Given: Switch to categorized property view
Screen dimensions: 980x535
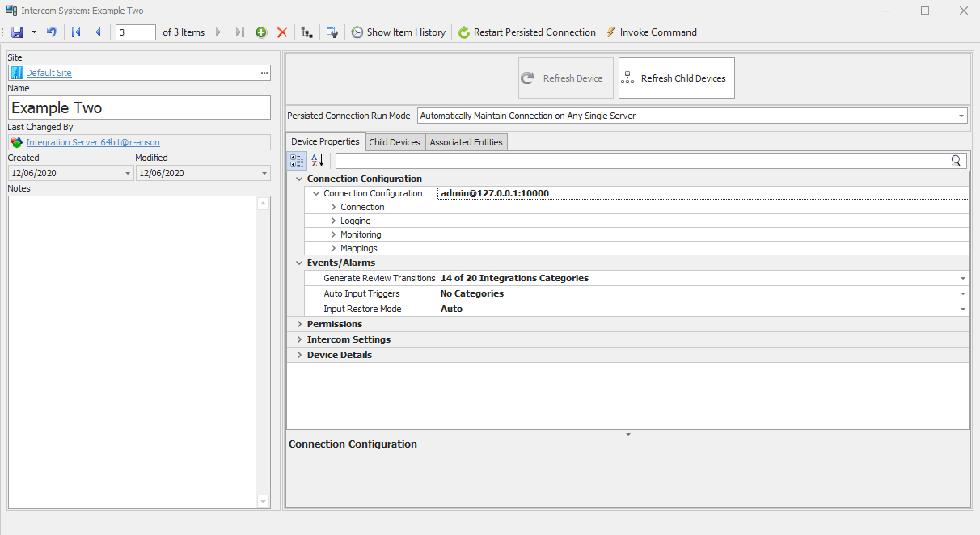Looking at the screenshot, I should point(297,161).
